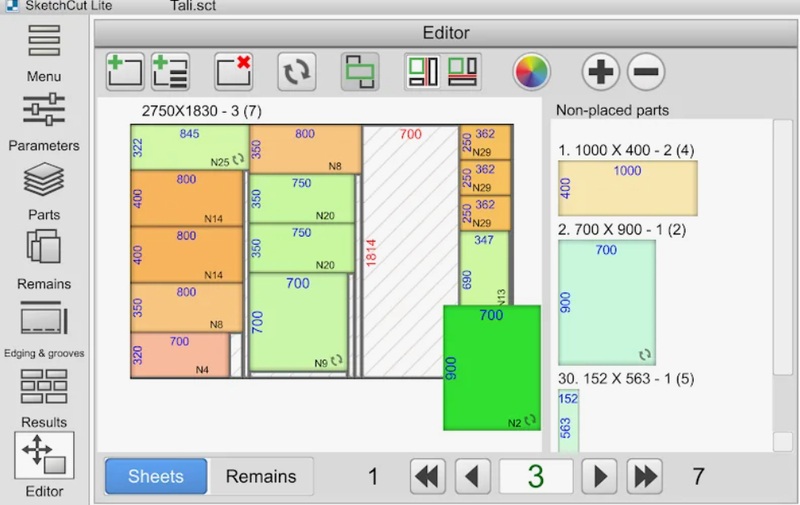Select the vertical red-bar layout option
The height and width of the screenshot is (505, 800).
pyautogui.click(x=422, y=71)
